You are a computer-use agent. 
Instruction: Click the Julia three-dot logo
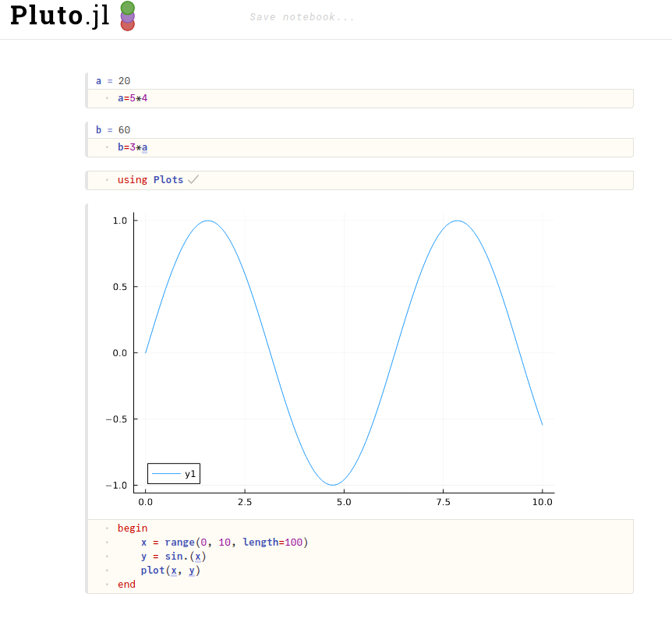click(128, 16)
